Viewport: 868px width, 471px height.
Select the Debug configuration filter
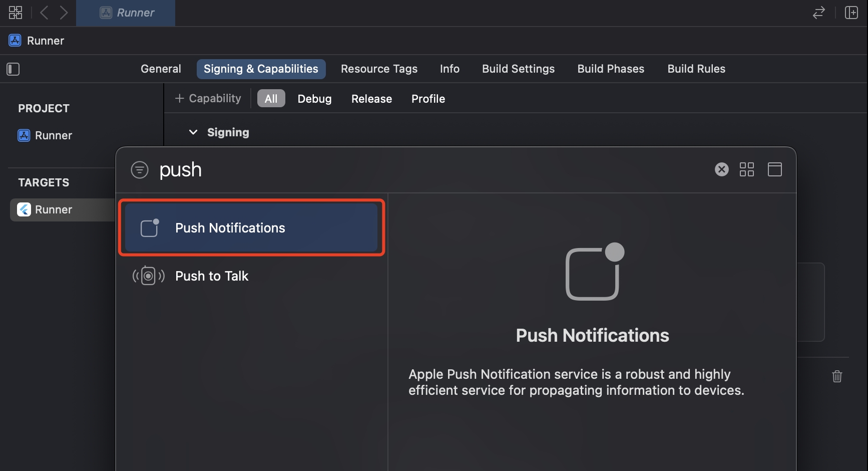pyautogui.click(x=314, y=99)
